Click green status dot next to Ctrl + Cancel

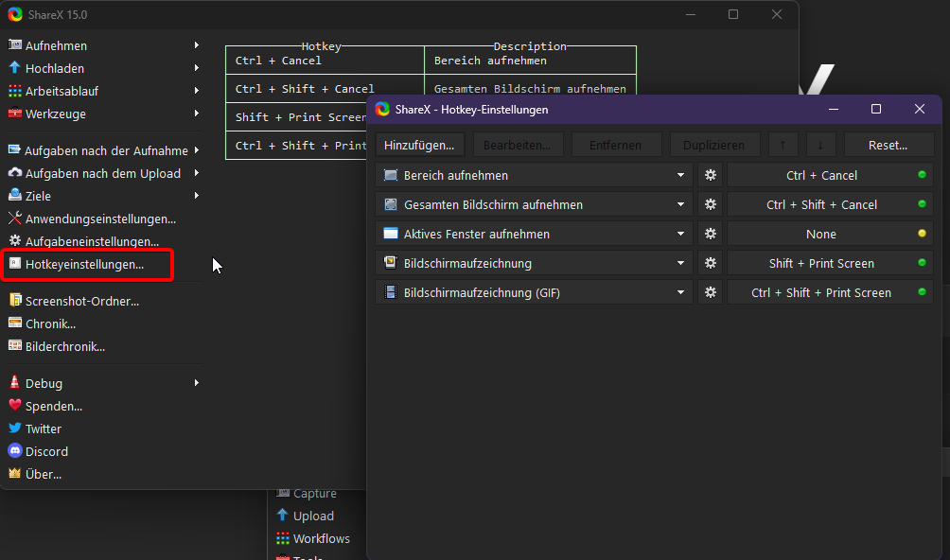tap(922, 175)
